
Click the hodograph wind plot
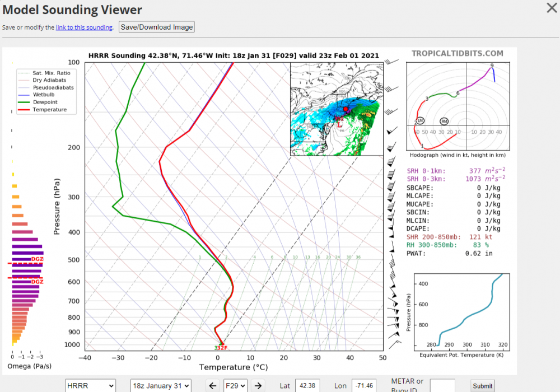[x=456, y=106]
